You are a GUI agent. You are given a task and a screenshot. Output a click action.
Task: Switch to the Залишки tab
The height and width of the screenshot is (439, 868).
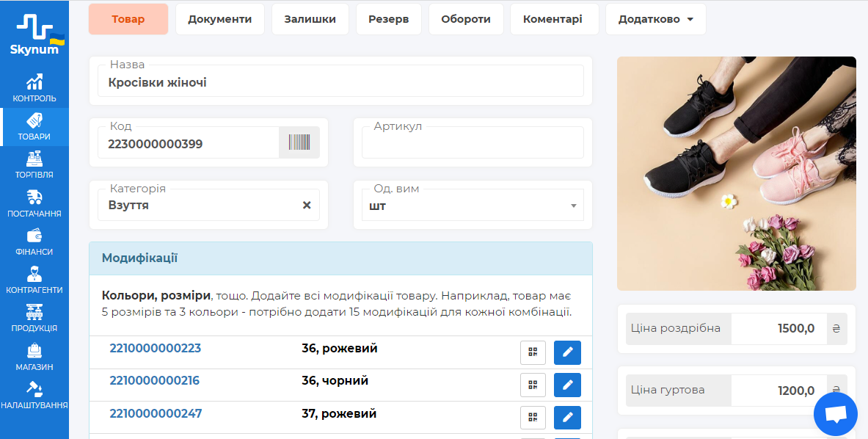tap(310, 19)
